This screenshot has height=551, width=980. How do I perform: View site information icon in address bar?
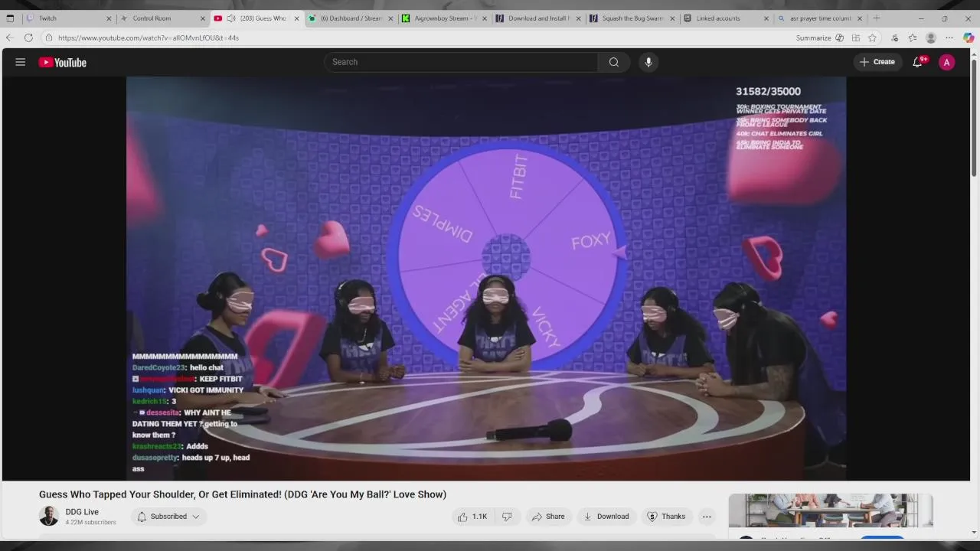(48, 37)
